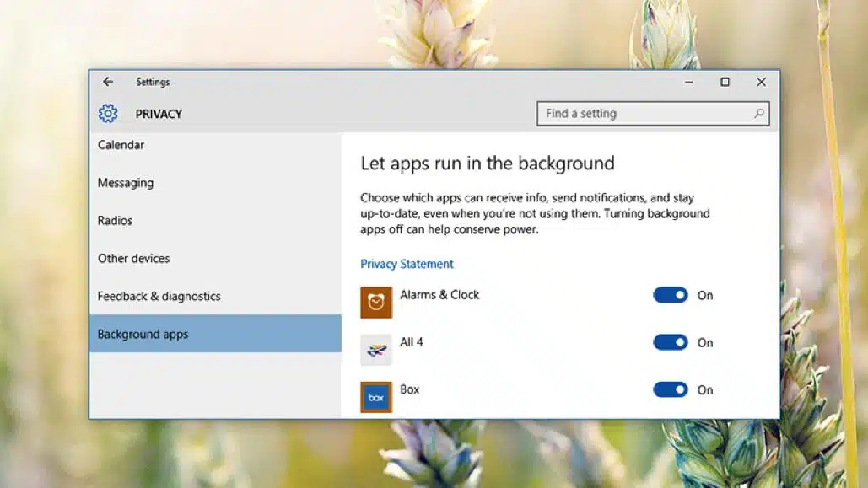The image size is (868, 488).
Task: Turn off background access for Alarms & Clock
Action: coord(671,295)
